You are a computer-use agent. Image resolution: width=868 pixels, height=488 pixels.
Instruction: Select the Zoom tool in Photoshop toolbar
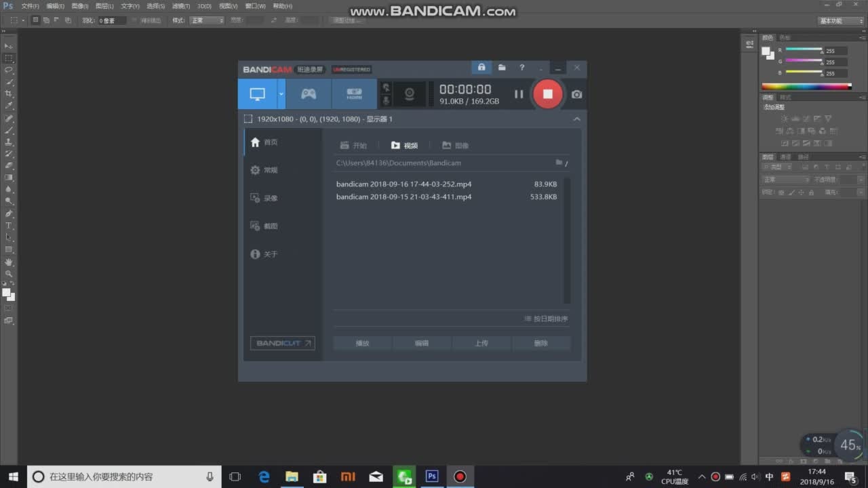click(x=9, y=274)
